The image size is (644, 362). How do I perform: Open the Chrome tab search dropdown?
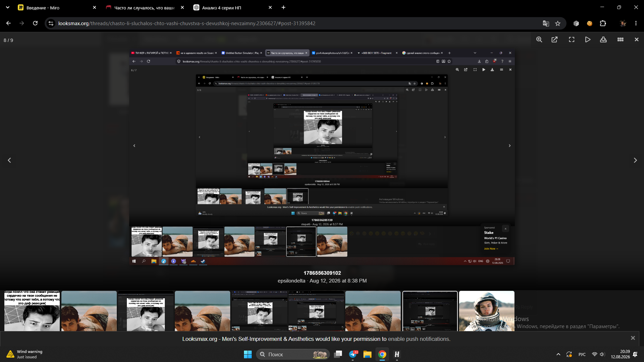click(x=7, y=7)
